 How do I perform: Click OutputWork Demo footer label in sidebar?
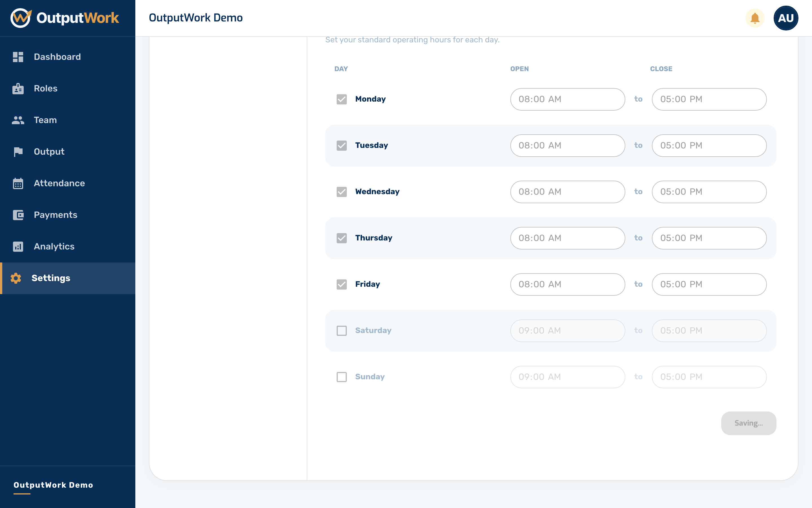pyautogui.click(x=53, y=485)
